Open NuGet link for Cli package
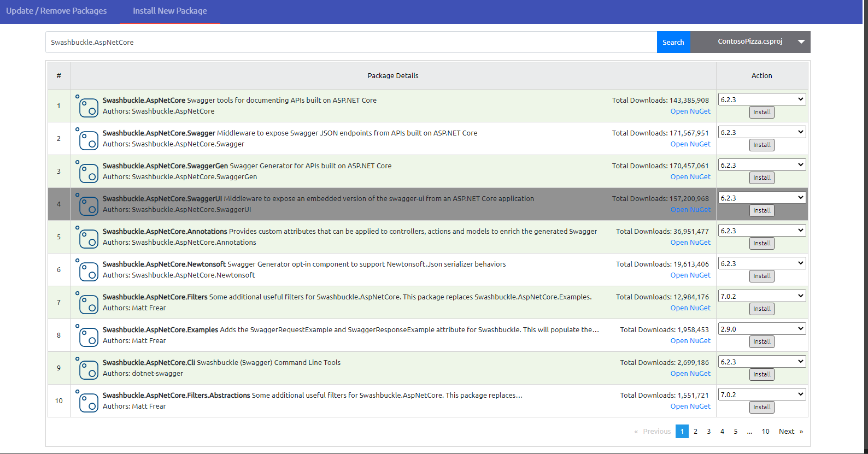Image resolution: width=868 pixels, height=454 pixels. 690,374
